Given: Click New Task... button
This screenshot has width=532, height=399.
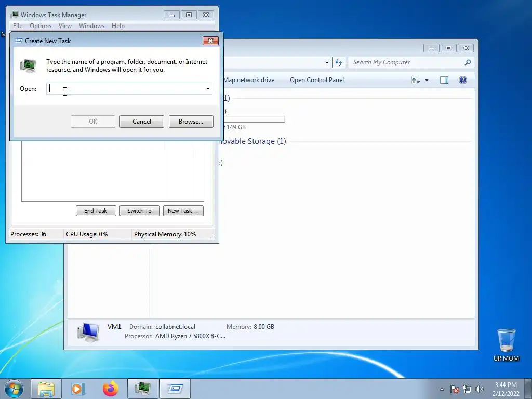Looking at the screenshot, I should (183, 211).
